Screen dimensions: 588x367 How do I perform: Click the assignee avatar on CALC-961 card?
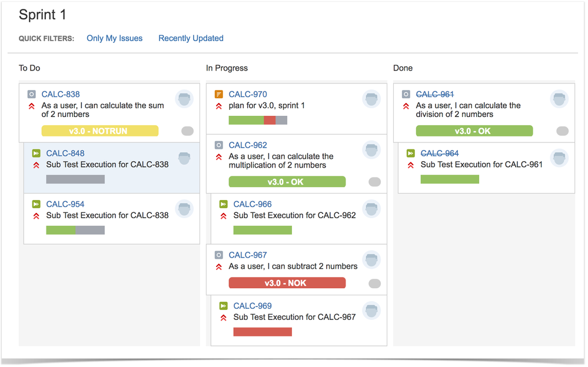[x=559, y=99]
